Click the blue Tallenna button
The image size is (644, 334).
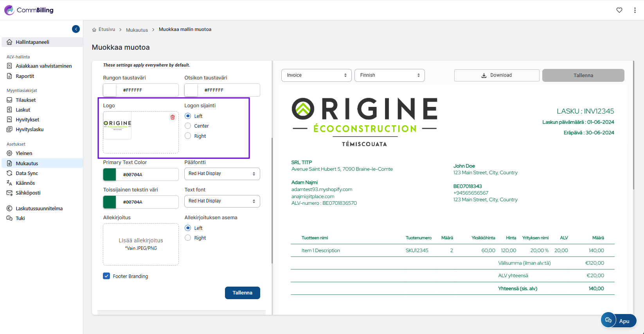242,293
